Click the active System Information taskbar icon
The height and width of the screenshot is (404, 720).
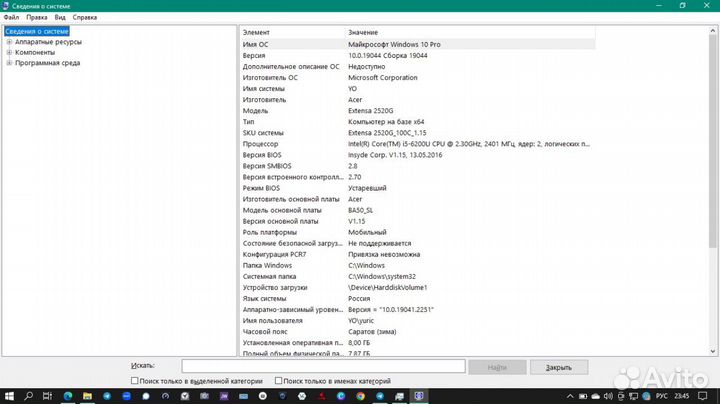click(x=419, y=396)
